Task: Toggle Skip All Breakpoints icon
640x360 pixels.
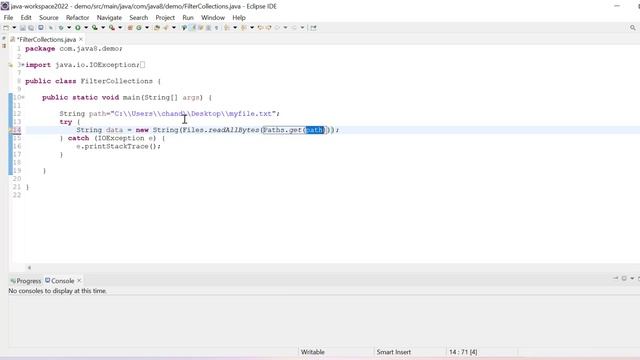Action: pyautogui.click(x=51, y=28)
